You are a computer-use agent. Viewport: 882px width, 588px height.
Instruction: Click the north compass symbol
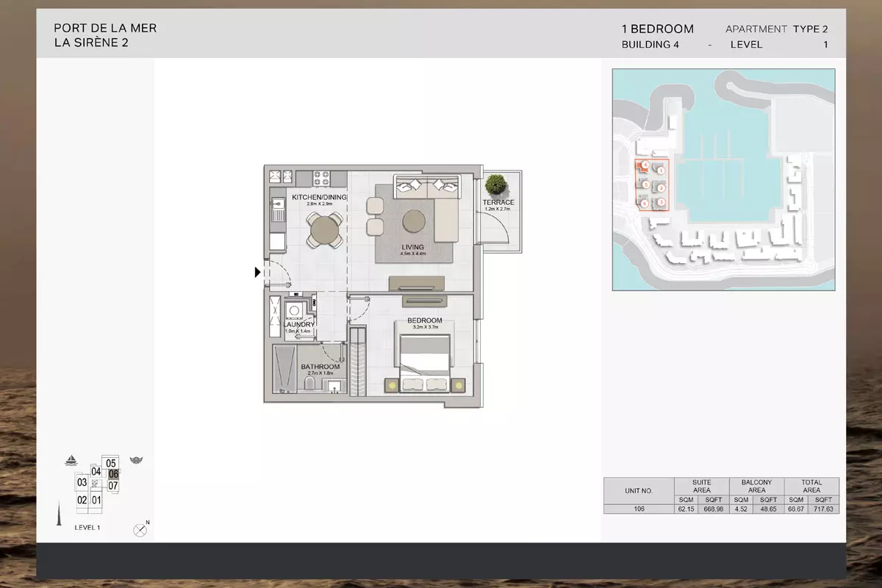tap(140, 529)
